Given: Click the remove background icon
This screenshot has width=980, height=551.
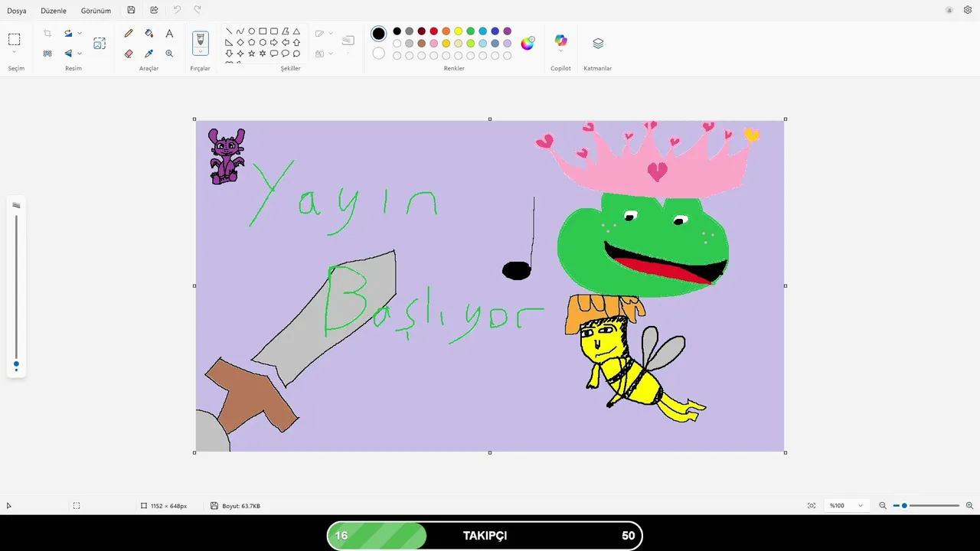Looking at the screenshot, I should point(47,54).
